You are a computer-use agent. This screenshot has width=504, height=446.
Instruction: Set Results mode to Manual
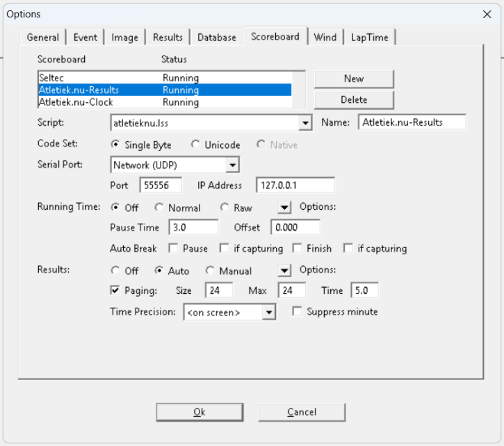click(x=211, y=271)
